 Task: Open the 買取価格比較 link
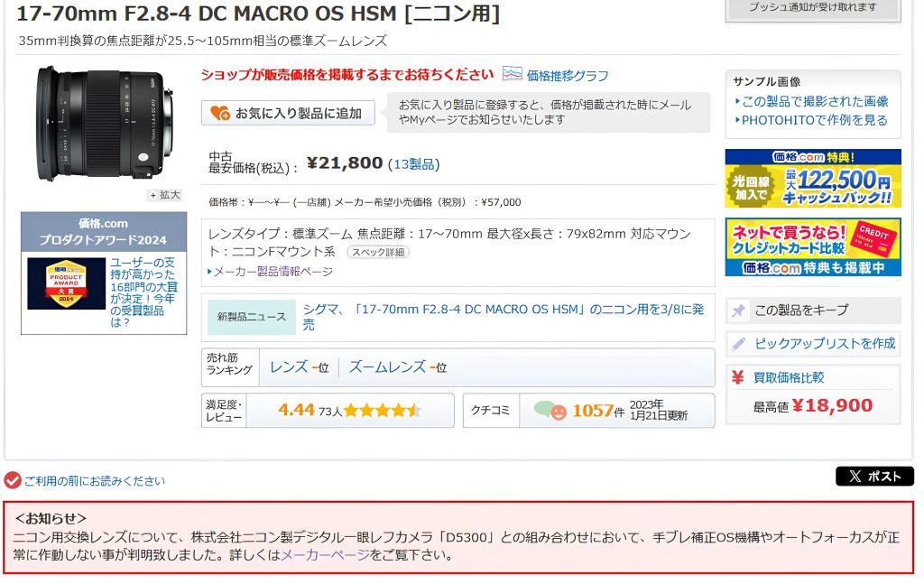[789, 377]
